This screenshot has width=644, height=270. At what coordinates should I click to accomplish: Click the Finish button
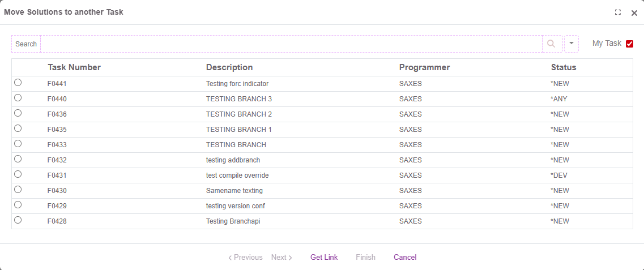pyautogui.click(x=365, y=257)
